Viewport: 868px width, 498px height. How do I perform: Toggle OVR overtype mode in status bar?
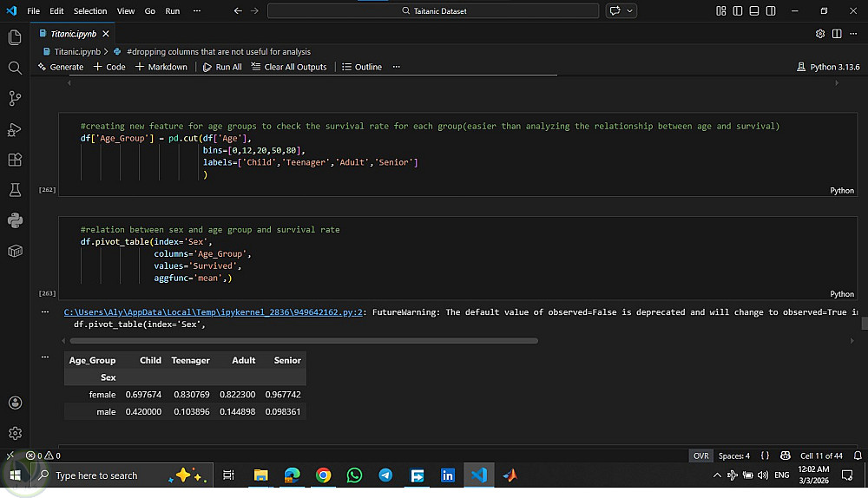(x=700, y=455)
